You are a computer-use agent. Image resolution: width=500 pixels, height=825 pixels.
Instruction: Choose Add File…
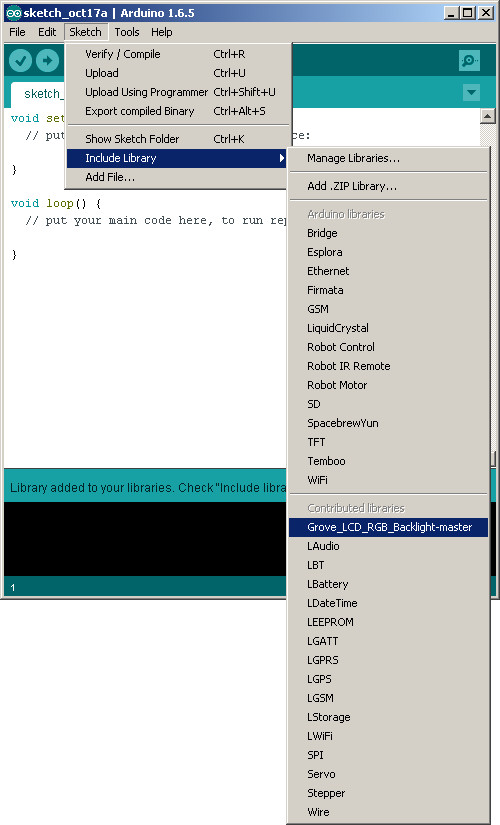point(178,177)
